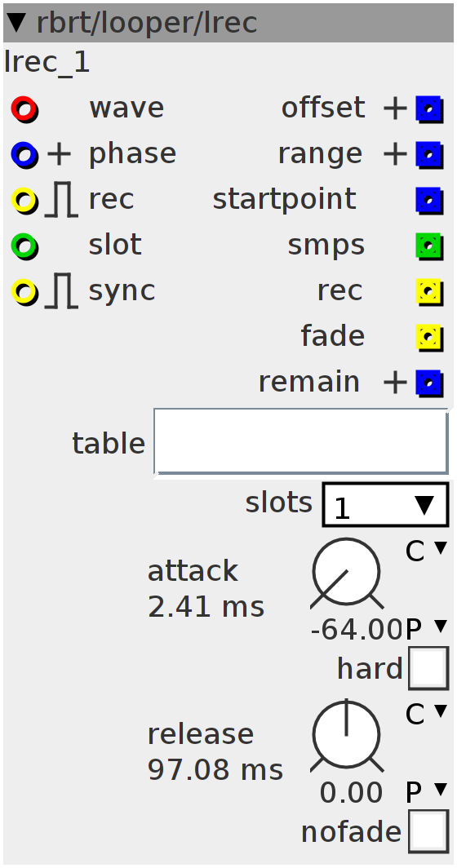This screenshot has height=868, width=457.
Task: Click the blue phase inlet port
Action: (24, 155)
